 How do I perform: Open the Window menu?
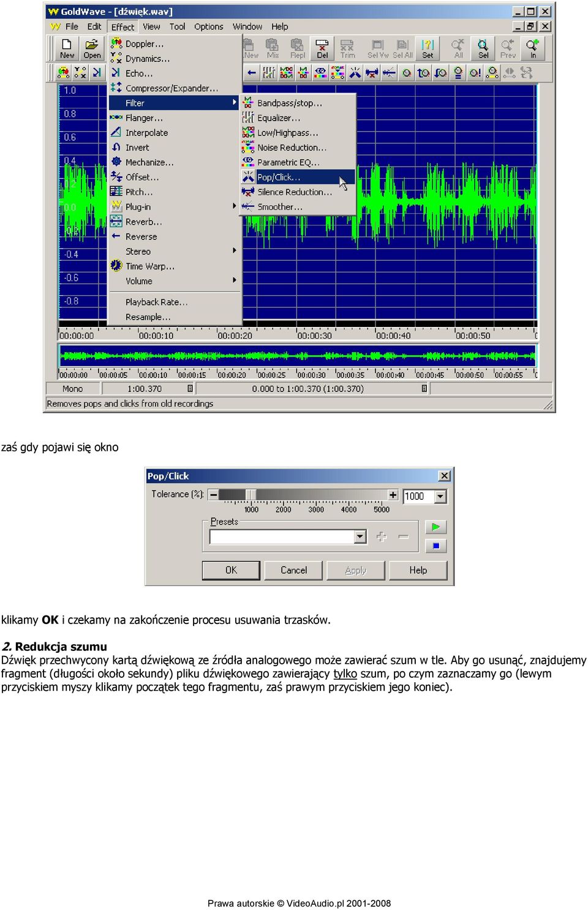pos(247,27)
